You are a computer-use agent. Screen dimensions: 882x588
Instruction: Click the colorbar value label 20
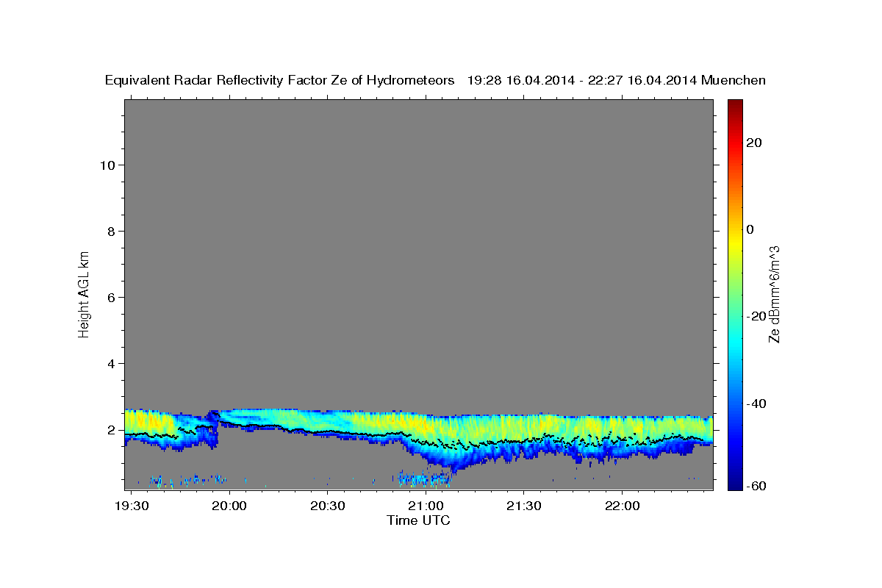(x=753, y=143)
